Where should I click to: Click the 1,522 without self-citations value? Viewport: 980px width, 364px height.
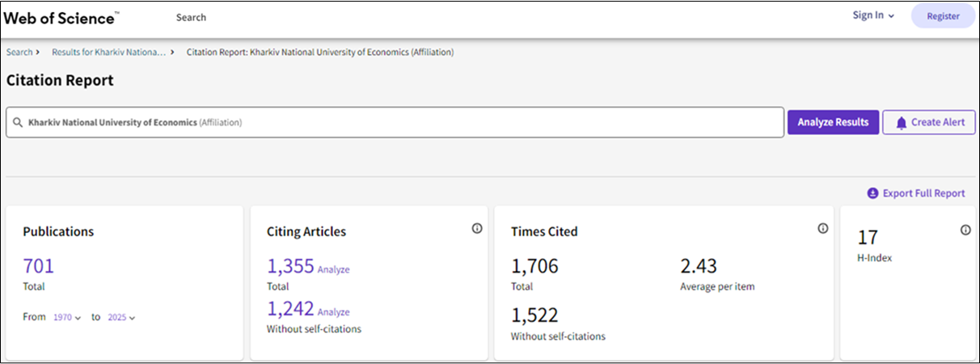534,315
